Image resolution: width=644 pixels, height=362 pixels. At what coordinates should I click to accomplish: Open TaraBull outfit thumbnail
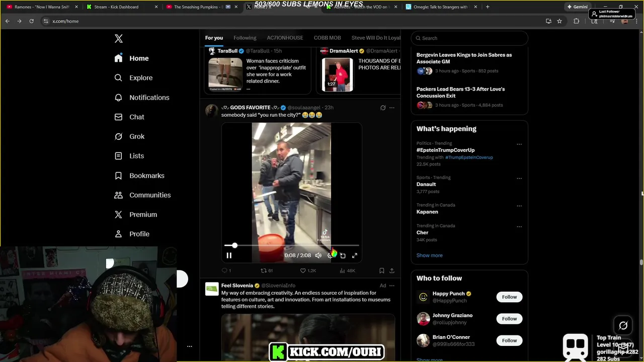click(x=225, y=74)
